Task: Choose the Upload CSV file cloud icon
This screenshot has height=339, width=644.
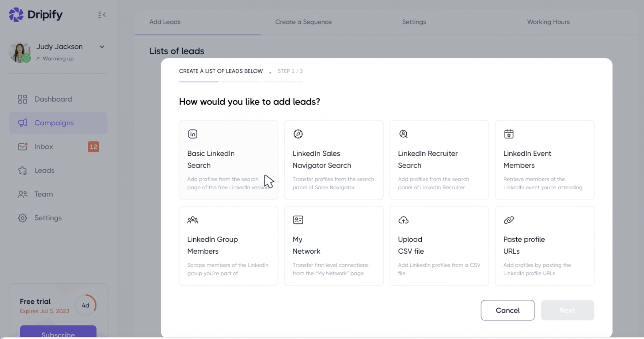Action: pos(403,220)
